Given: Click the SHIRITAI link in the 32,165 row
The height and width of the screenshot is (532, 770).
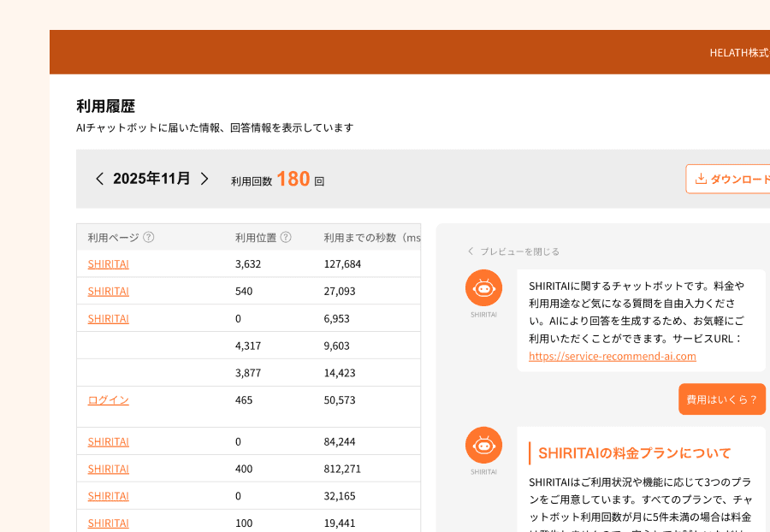Looking at the screenshot, I should tap(109, 496).
